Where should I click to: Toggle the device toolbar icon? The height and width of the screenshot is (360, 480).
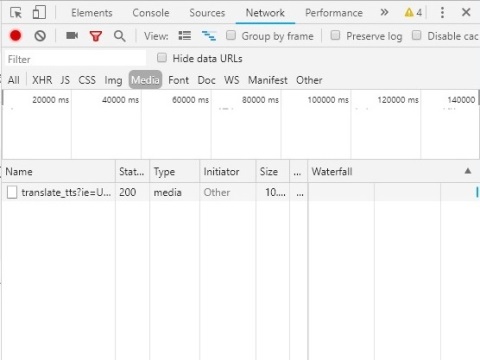coord(39,13)
